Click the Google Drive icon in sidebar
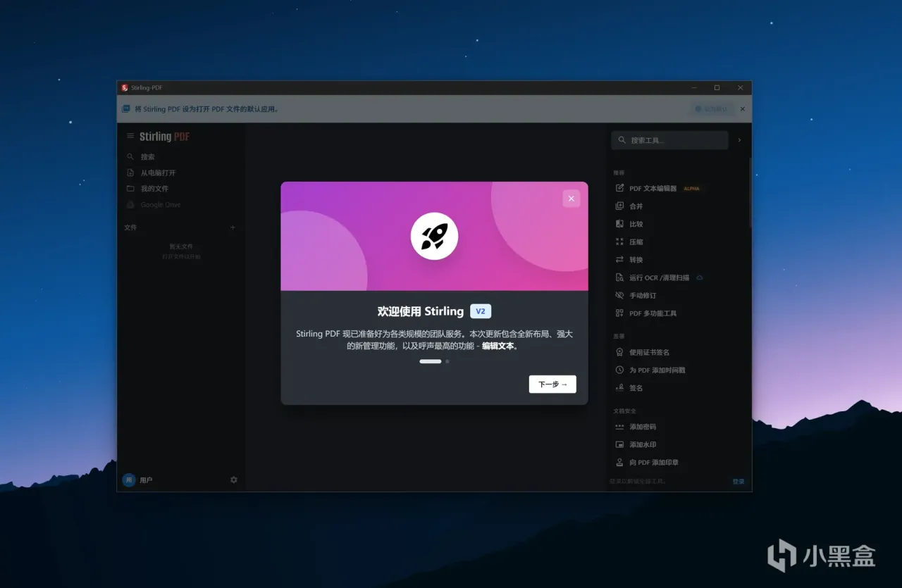Viewport: 902px width, 588px height. tap(130, 204)
